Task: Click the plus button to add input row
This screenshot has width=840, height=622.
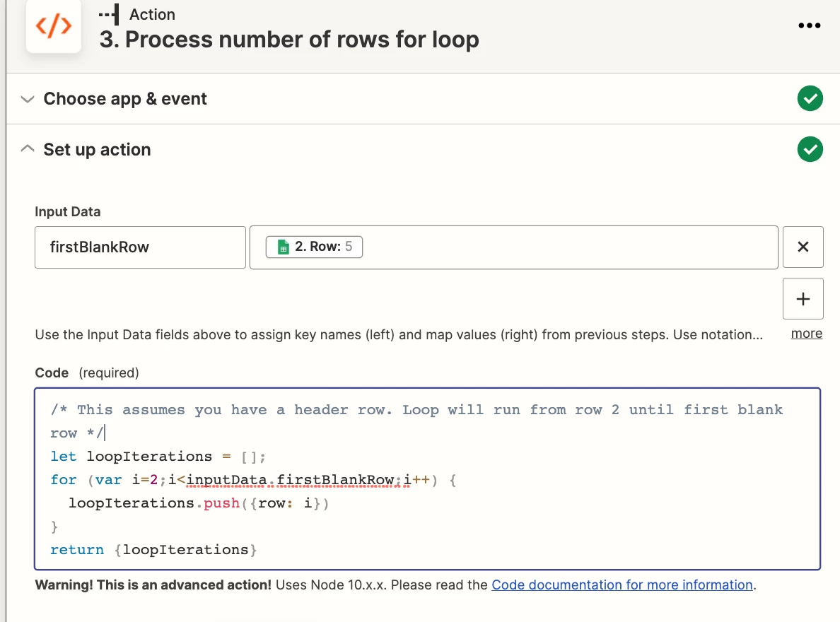Action: tap(803, 298)
